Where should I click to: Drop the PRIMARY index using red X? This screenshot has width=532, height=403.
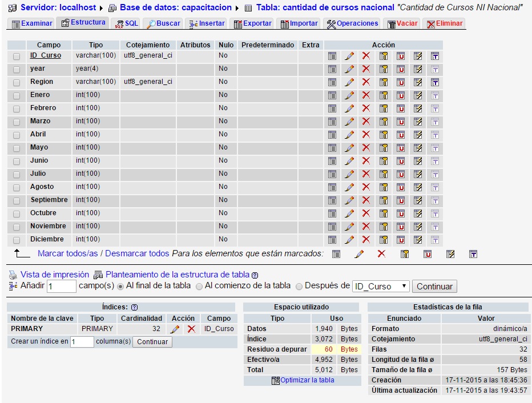tap(191, 329)
